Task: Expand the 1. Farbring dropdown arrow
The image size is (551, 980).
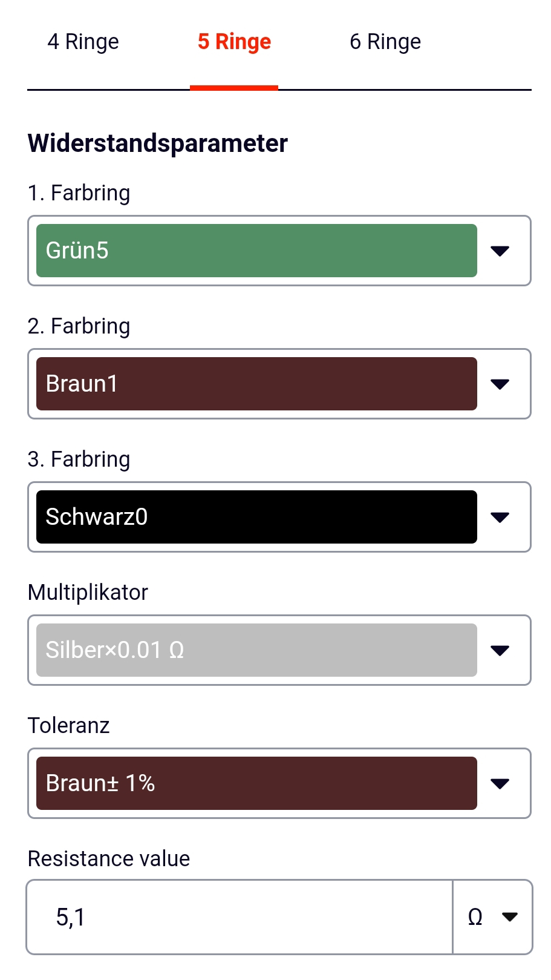Action: 500,251
